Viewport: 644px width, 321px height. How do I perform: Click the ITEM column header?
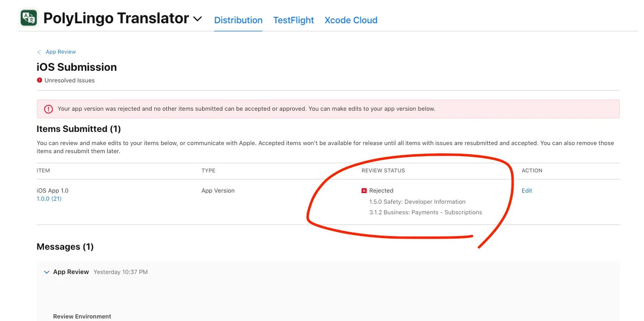(43, 171)
